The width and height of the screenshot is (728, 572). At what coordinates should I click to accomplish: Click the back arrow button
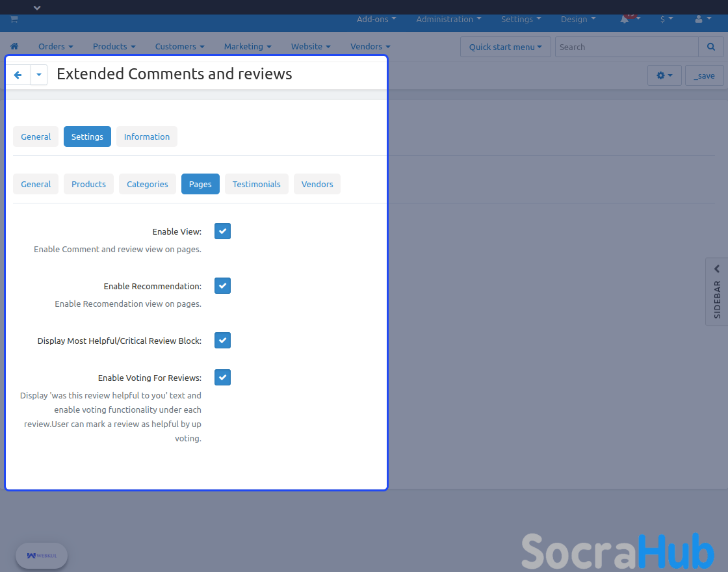(18, 75)
